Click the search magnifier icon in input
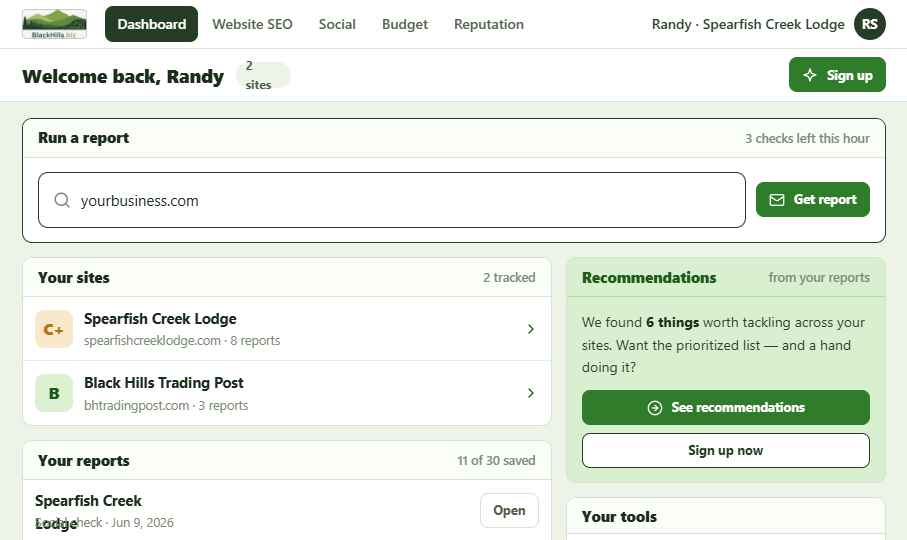Screen dimensions: 907x540 click(x=62, y=200)
